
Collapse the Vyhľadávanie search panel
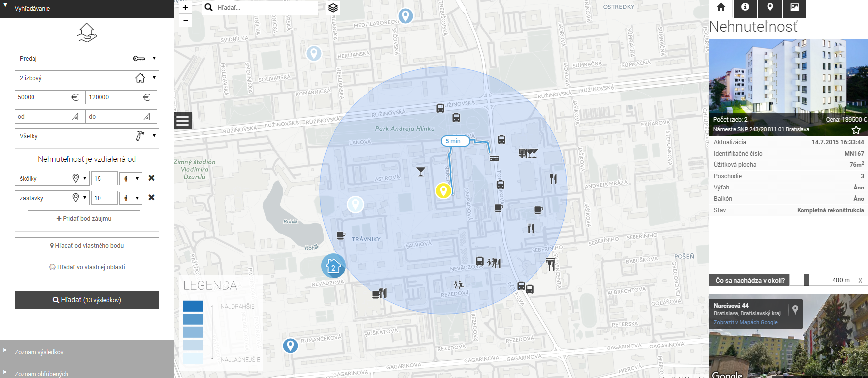point(87,8)
